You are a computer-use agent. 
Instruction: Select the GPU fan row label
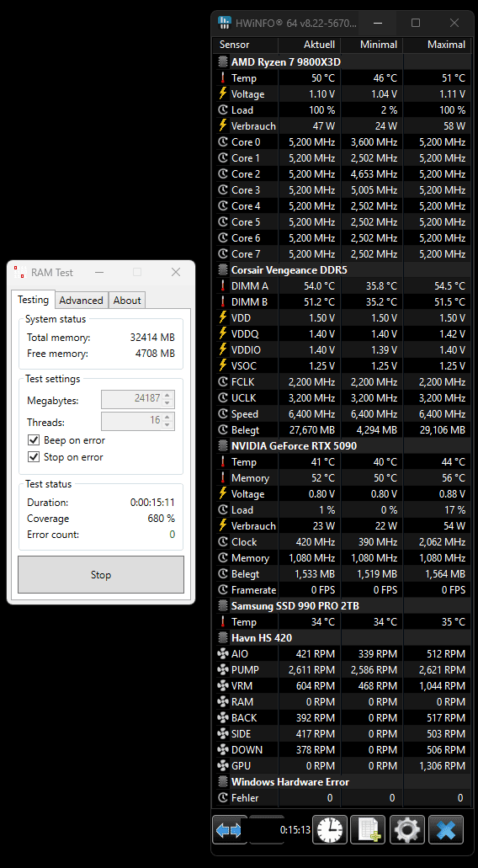(x=242, y=766)
